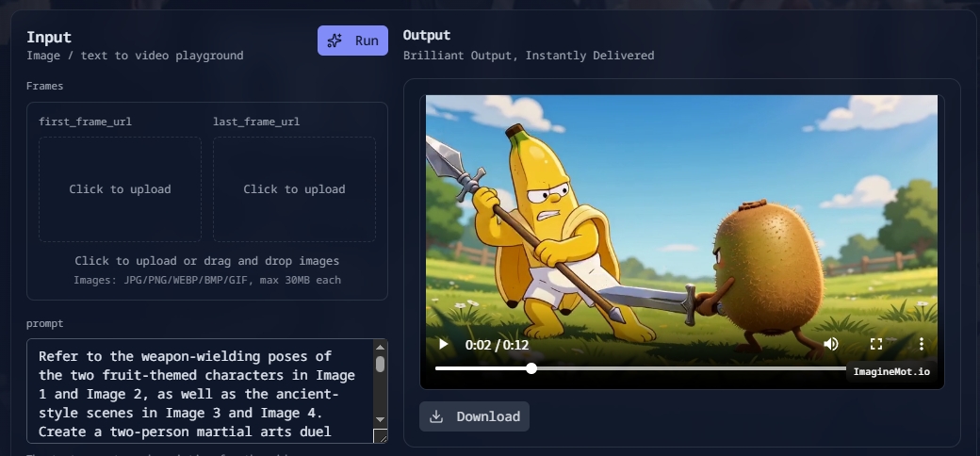Click 'Image / text to video playground' subtitle
980x456 pixels.
[x=135, y=56]
